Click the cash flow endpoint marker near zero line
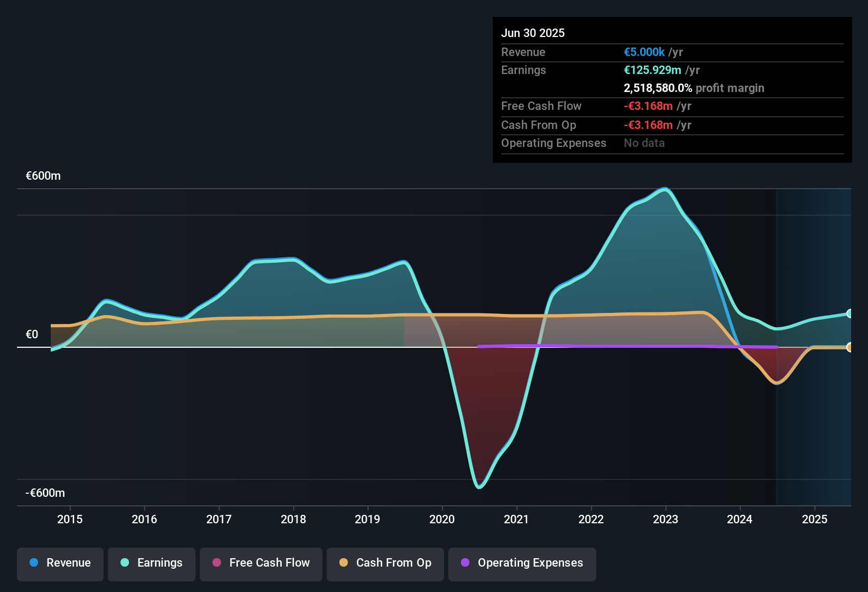Image resolution: width=868 pixels, height=592 pixels. point(849,347)
